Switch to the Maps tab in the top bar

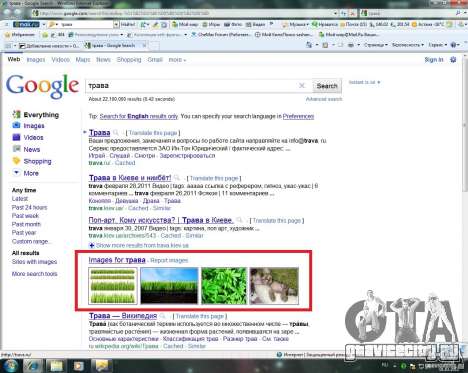tap(83, 60)
